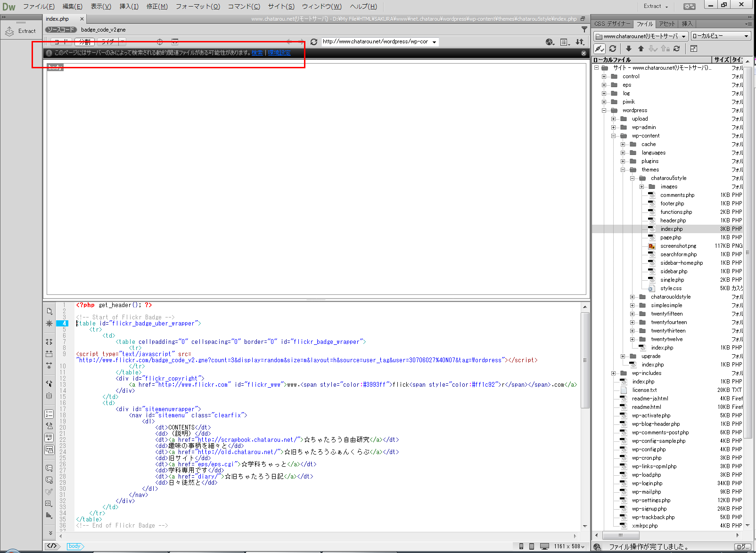This screenshot has height=553, width=756.
Task: Open the Preview in Browser globe icon
Action: tap(550, 42)
